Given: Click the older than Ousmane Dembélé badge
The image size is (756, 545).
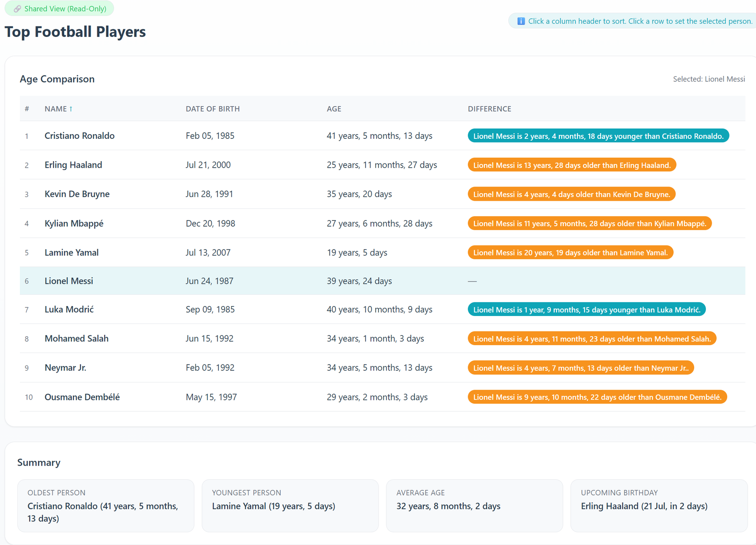Looking at the screenshot, I should [x=597, y=397].
